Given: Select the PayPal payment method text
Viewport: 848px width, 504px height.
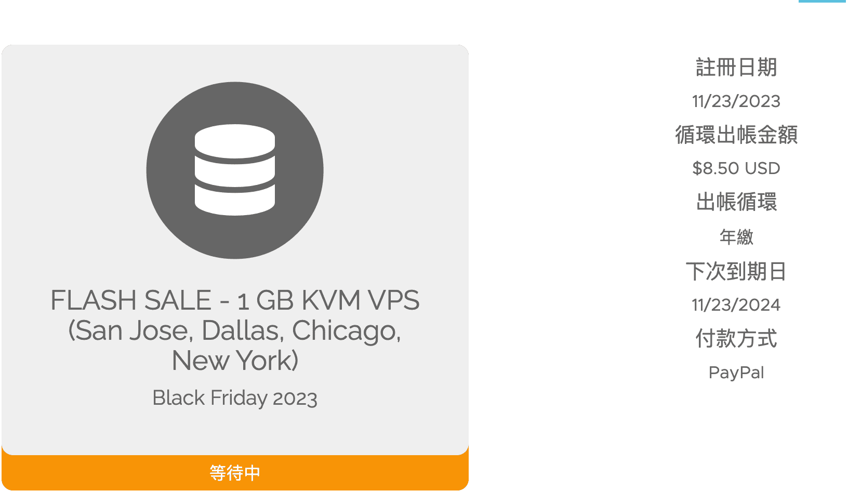Looking at the screenshot, I should pyautogui.click(x=736, y=373).
